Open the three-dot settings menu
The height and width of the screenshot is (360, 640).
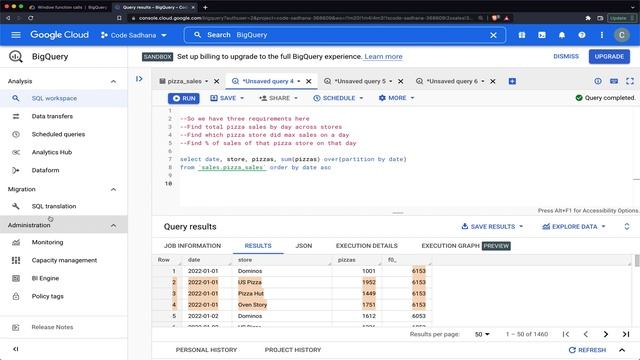coord(602,35)
